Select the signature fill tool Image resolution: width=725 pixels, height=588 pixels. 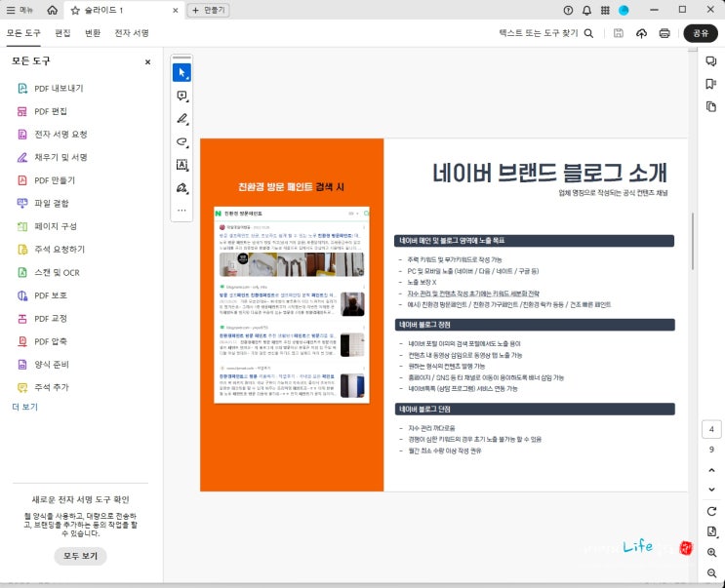click(181, 188)
